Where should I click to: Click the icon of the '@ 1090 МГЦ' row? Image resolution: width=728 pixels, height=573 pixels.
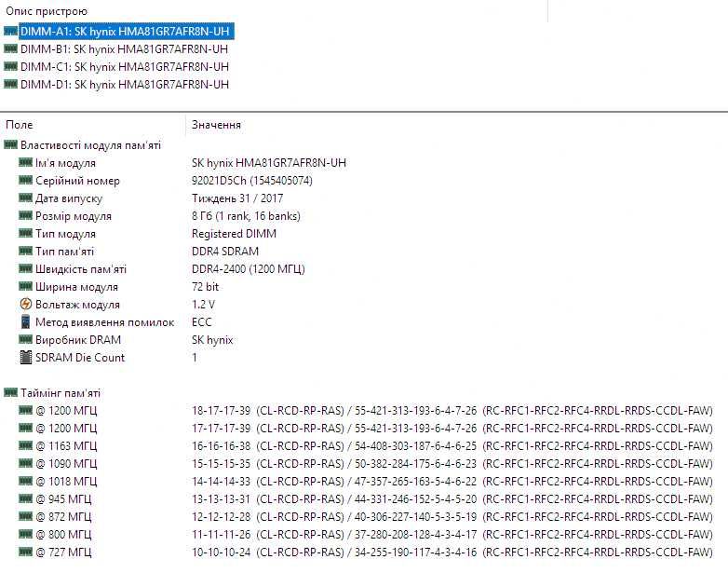(25, 463)
